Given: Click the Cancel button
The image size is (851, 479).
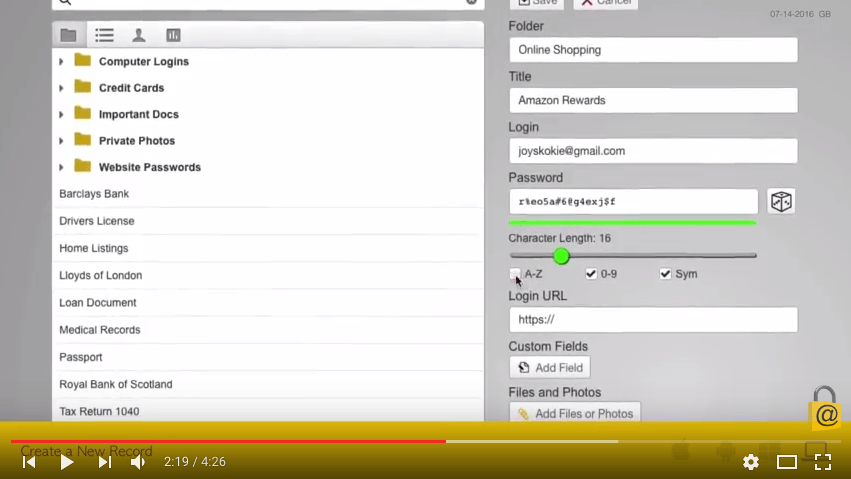Looking at the screenshot, I should click(x=606, y=3).
